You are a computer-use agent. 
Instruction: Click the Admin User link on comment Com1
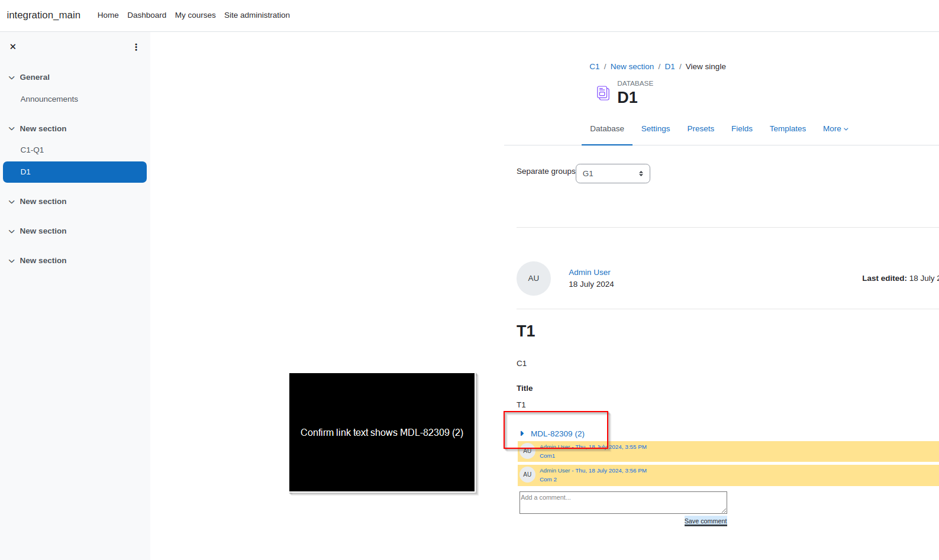click(x=554, y=447)
